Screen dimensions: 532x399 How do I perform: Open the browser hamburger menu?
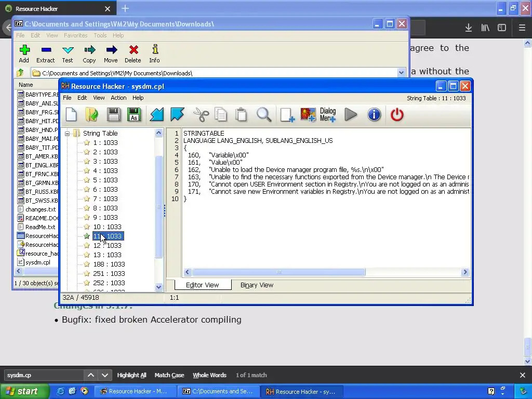[x=522, y=28]
